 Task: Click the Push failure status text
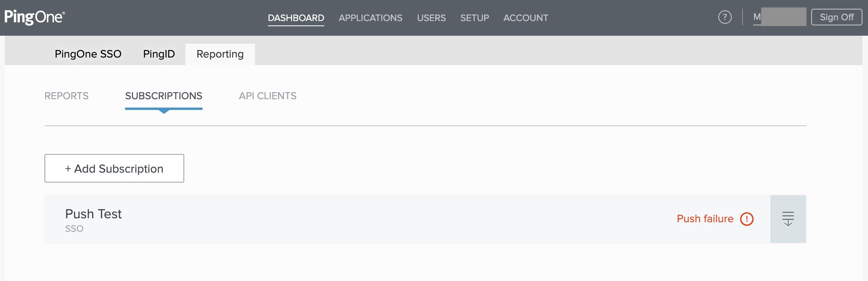coord(705,219)
